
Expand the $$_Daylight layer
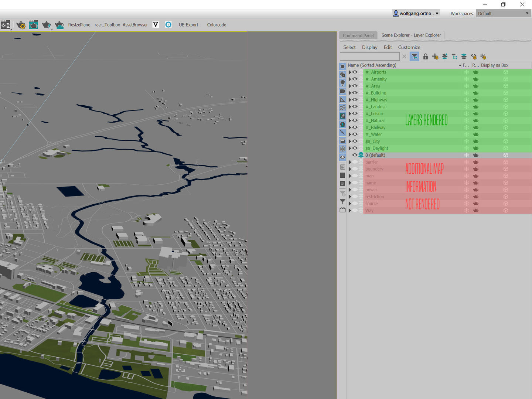click(349, 148)
